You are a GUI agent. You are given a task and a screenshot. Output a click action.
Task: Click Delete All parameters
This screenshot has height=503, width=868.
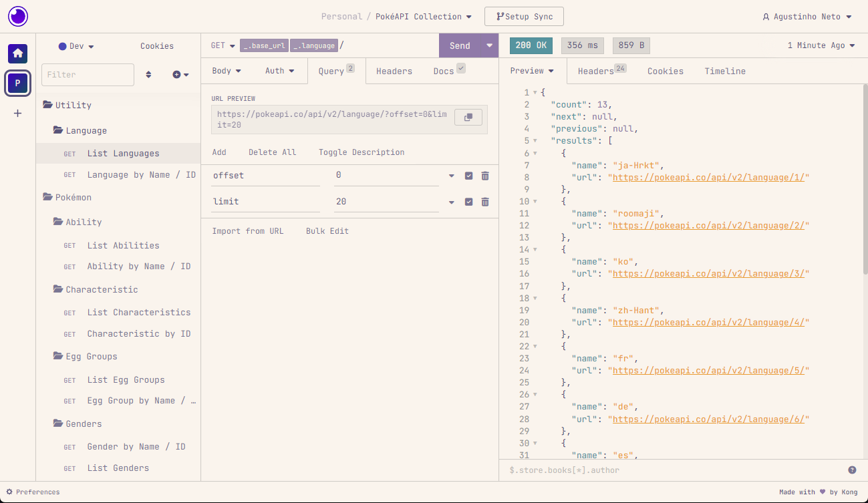[272, 152]
